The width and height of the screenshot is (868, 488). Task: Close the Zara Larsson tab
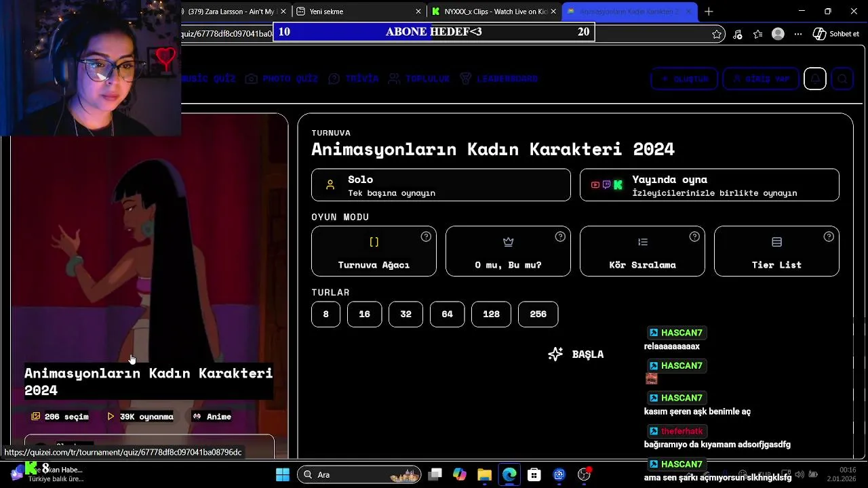(x=283, y=12)
